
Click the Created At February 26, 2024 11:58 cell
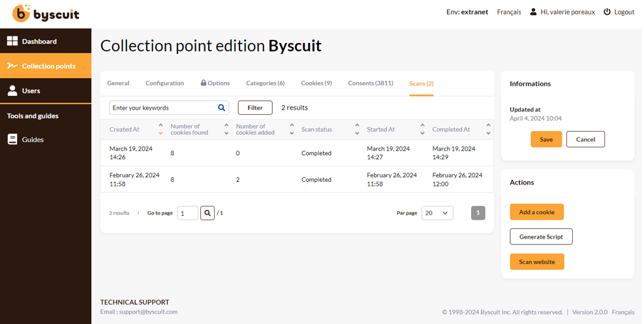pyautogui.click(x=134, y=180)
